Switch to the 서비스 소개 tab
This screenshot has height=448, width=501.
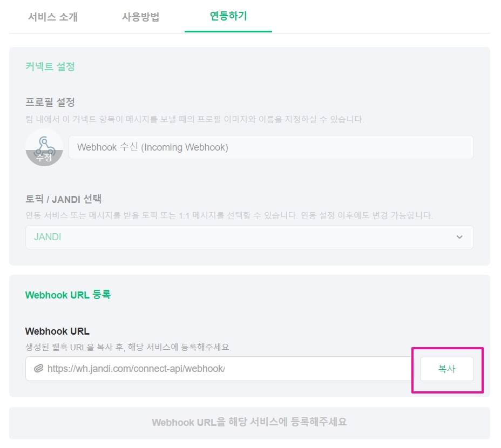pyautogui.click(x=53, y=17)
